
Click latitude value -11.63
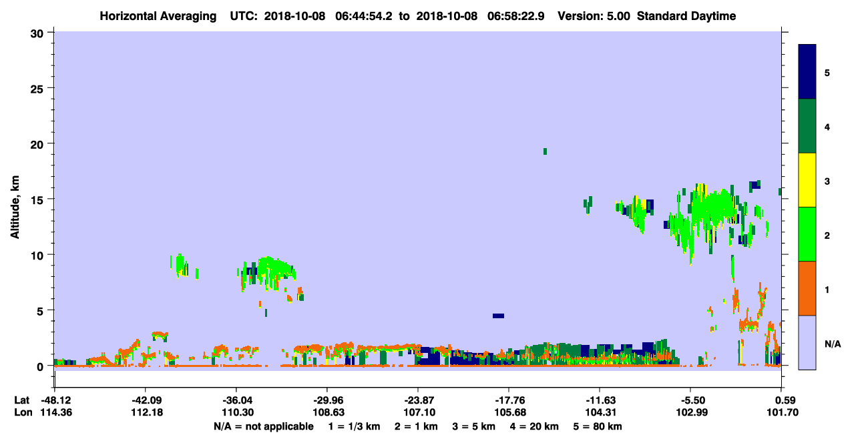(x=600, y=400)
